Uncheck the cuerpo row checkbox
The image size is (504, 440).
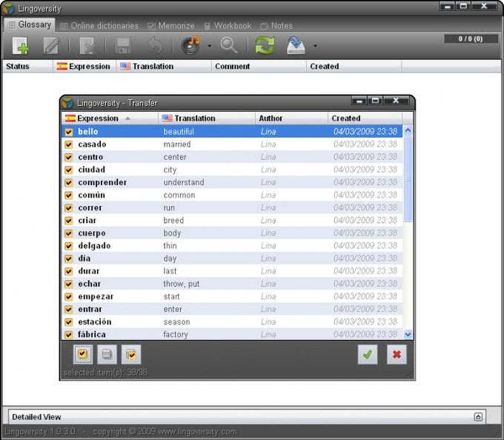click(69, 233)
